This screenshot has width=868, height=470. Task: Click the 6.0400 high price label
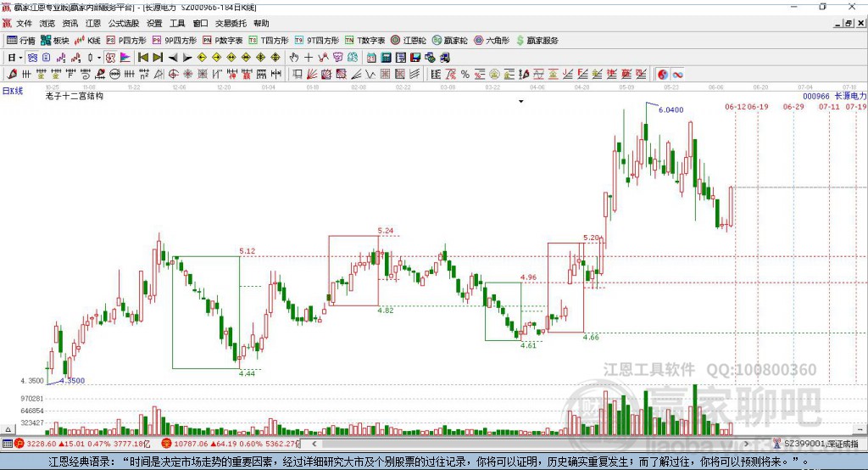tap(671, 109)
